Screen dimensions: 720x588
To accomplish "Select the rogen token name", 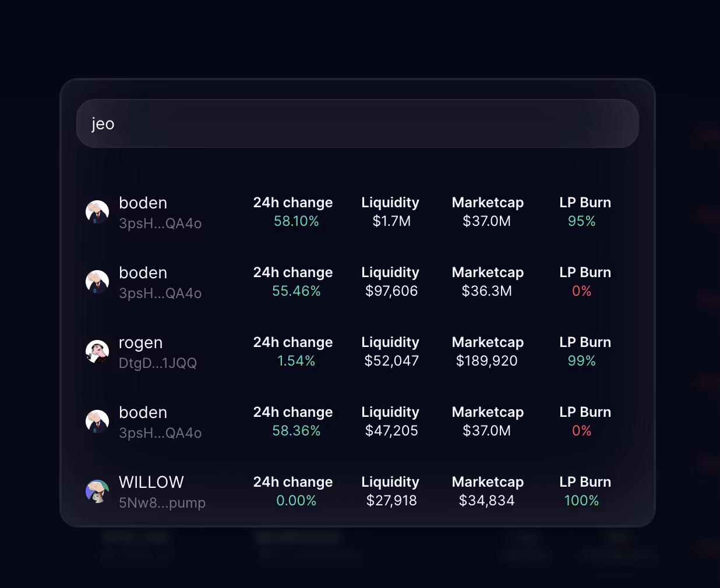I will coord(140,343).
